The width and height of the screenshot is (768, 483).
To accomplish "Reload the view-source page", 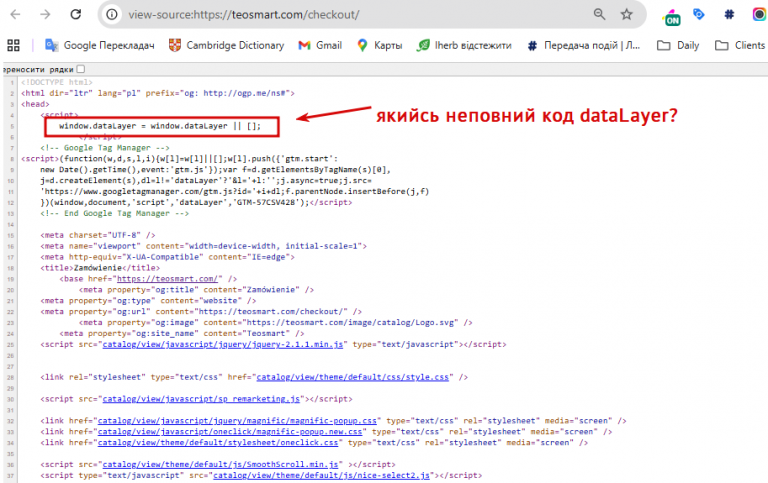I will 75,14.
